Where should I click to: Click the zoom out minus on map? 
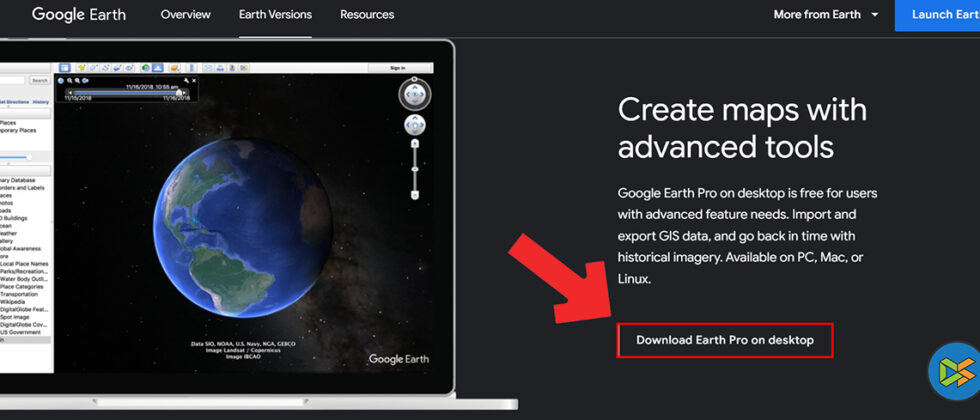414,196
